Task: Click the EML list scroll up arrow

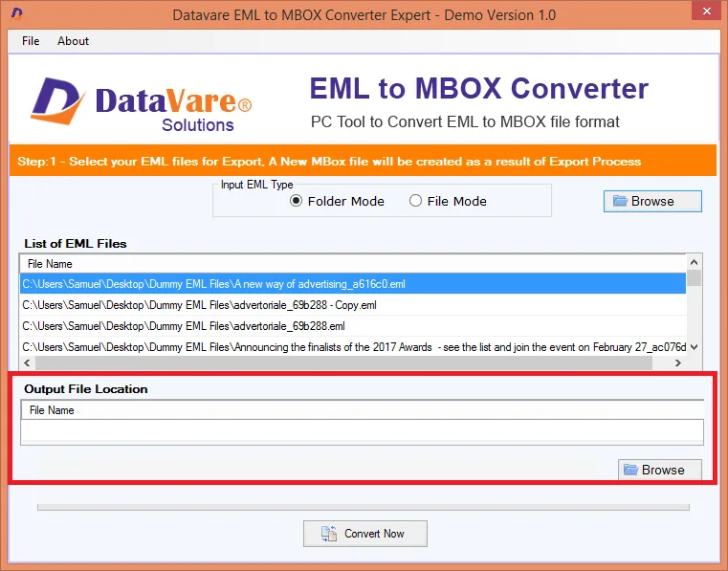Action: click(695, 262)
